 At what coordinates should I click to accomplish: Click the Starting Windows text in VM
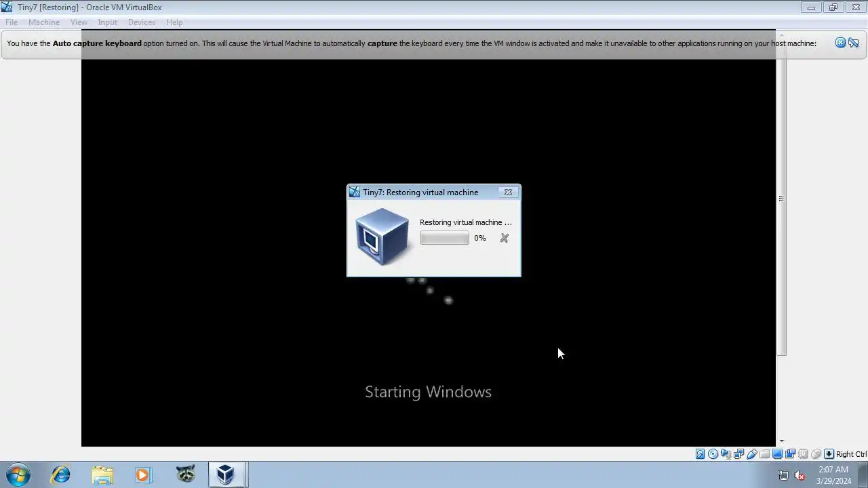click(428, 392)
